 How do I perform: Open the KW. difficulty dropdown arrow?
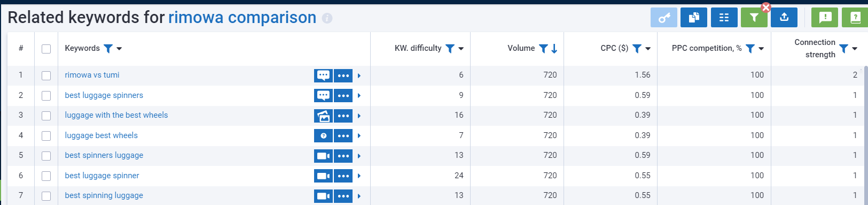(x=461, y=49)
